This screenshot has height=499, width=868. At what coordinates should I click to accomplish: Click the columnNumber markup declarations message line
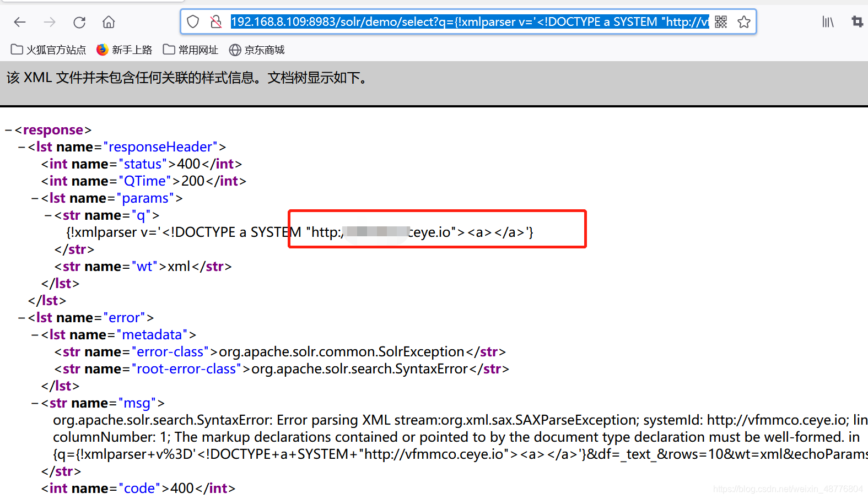point(456,437)
